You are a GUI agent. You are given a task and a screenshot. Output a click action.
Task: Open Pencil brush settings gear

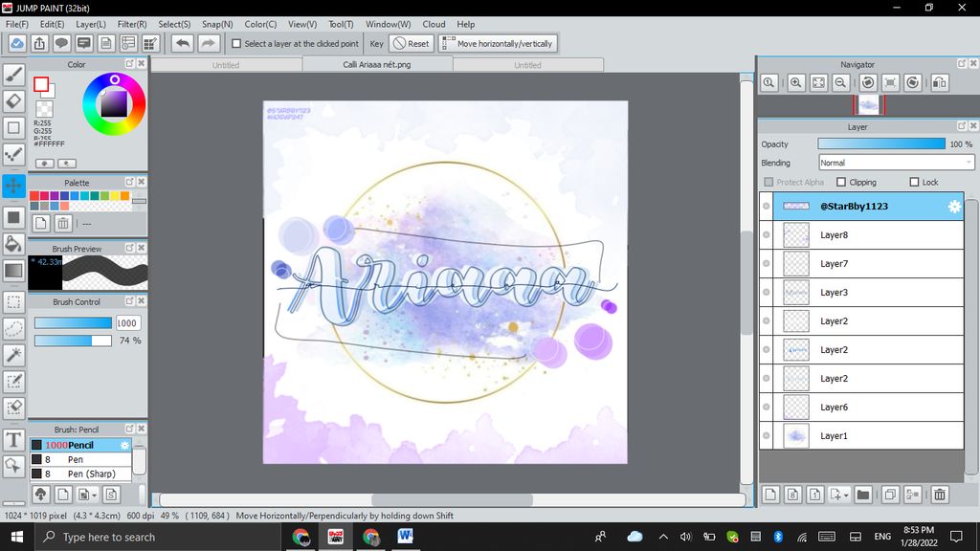click(124, 445)
